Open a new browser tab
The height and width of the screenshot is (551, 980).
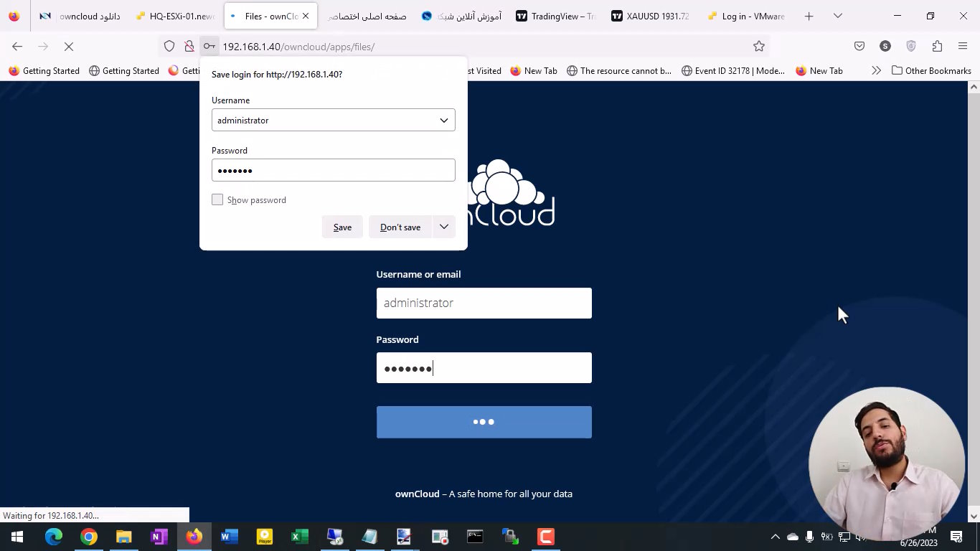(809, 16)
